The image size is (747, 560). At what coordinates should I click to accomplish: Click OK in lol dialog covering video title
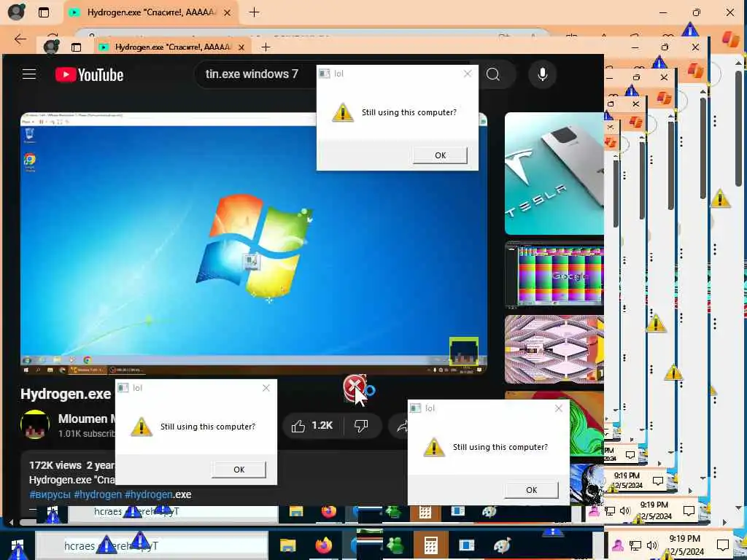[x=239, y=470]
